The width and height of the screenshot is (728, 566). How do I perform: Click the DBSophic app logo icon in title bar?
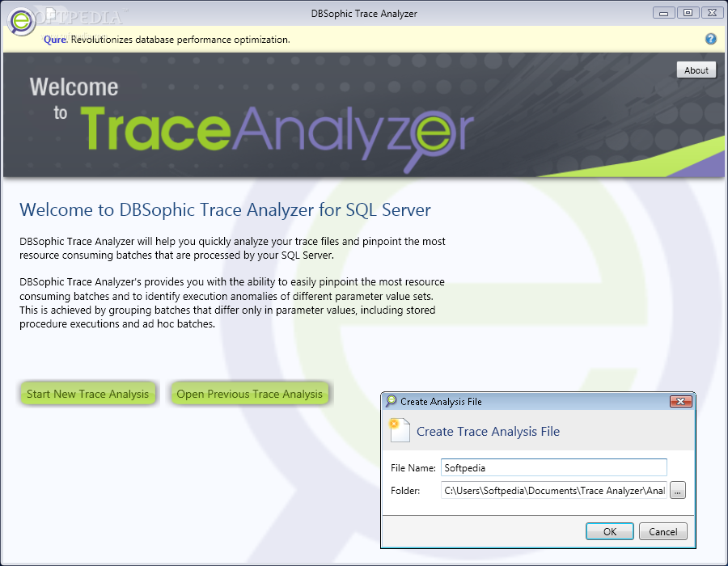pyautogui.click(x=21, y=21)
